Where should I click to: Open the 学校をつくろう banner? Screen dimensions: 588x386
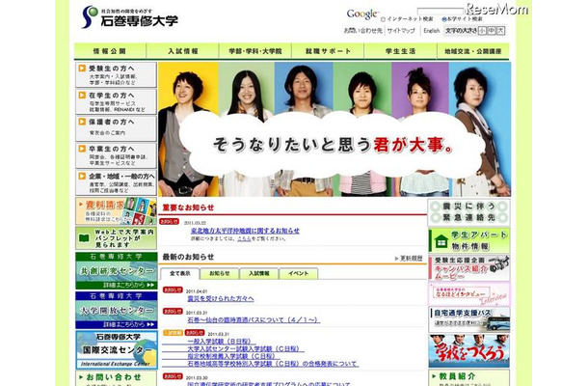(469, 351)
